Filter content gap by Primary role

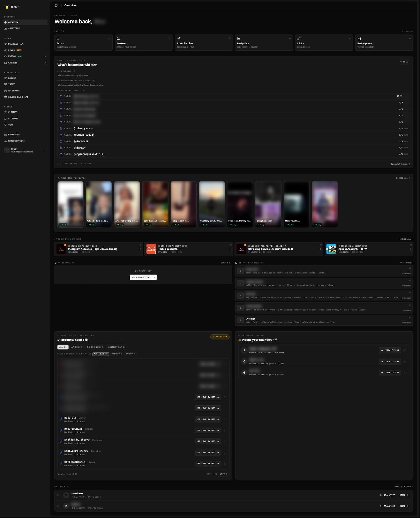coord(117,354)
